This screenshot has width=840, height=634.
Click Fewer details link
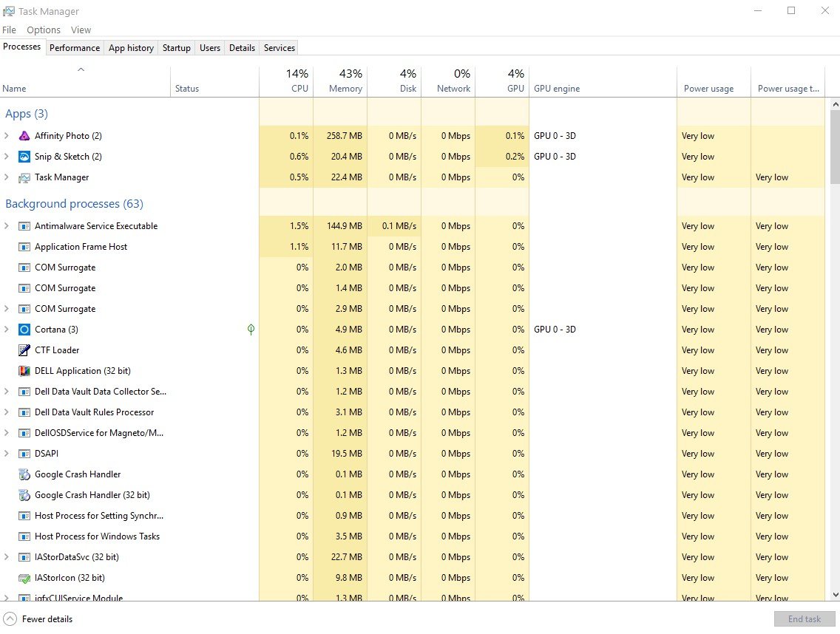tap(47, 619)
